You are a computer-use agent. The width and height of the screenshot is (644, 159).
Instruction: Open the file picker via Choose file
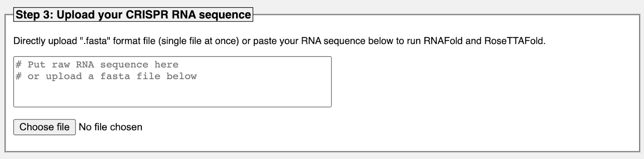click(44, 127)
